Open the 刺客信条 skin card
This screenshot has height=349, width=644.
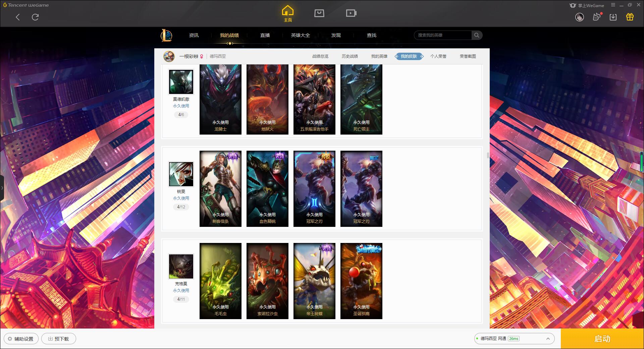(220, 189)
